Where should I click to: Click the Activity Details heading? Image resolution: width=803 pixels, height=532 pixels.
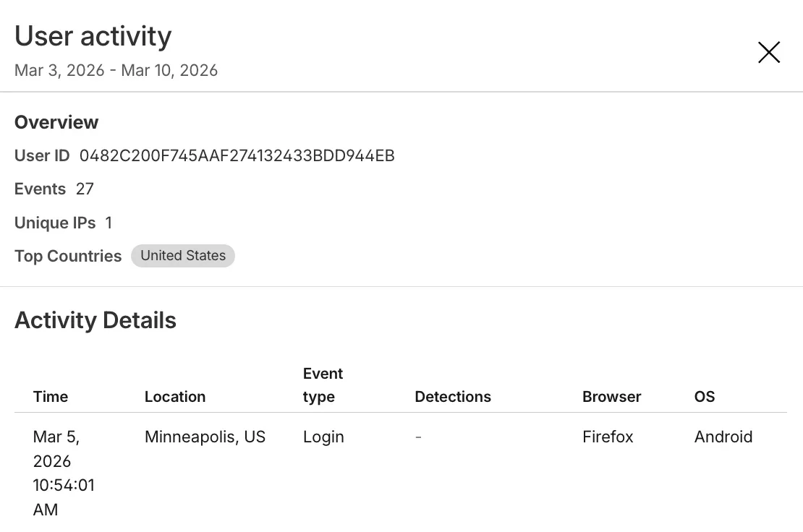[x=95, y=319]
